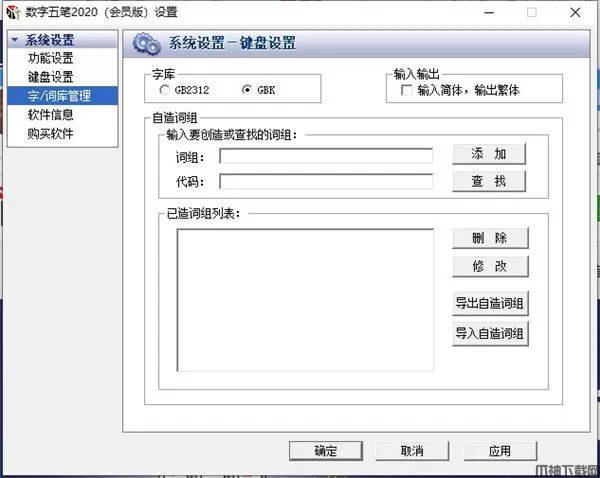Confirm with the 确定 button
This screenshot has height=478, width=600.
click(326, 451)
